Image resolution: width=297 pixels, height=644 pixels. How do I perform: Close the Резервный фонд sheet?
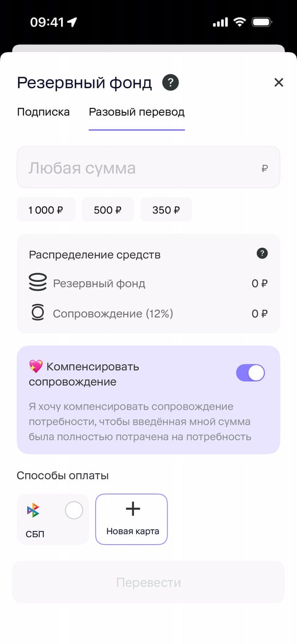[x=279, y=82]
